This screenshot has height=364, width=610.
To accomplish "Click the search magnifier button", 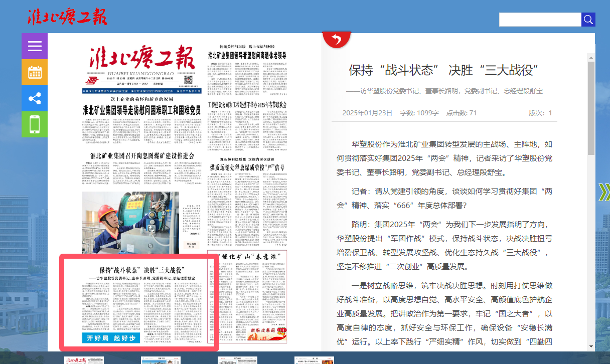I will (x=588, y=20).
